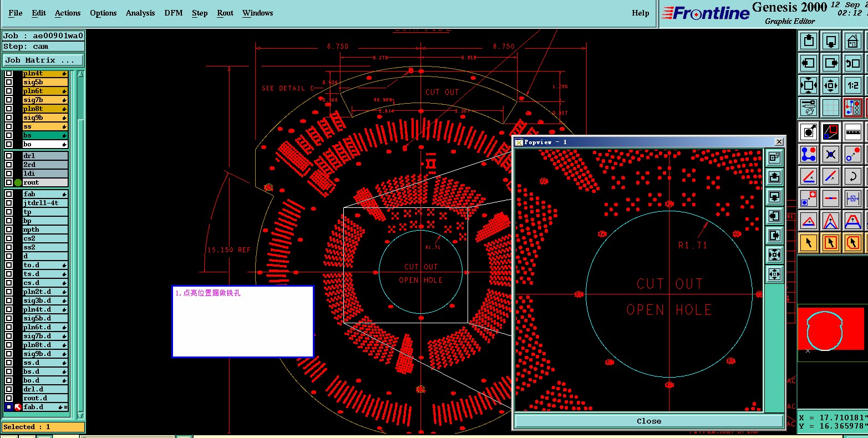Open the tools and palette settings icon
The image size is (868, 438).
pos(809,108)
